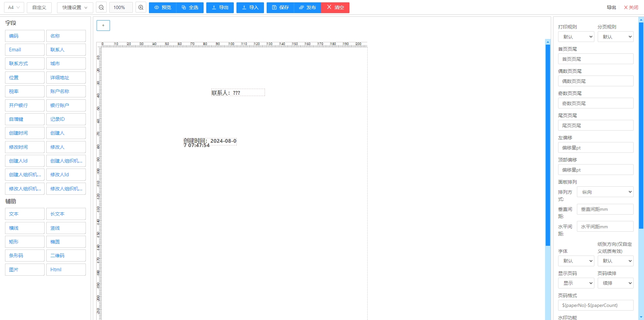Click the red 清空 clear button
Screen dimensions: 644x320
(335, 7)
